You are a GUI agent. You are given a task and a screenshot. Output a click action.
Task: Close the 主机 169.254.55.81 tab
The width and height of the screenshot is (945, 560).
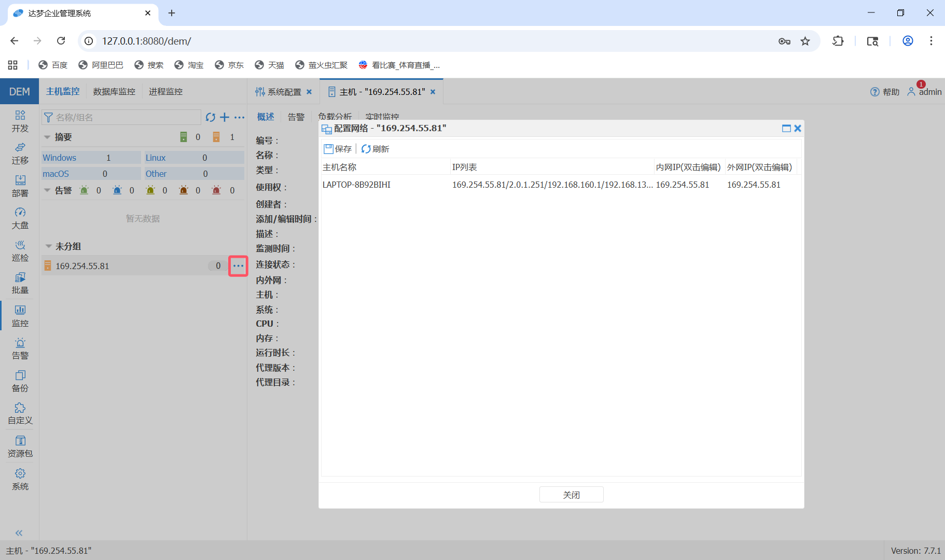433,92
